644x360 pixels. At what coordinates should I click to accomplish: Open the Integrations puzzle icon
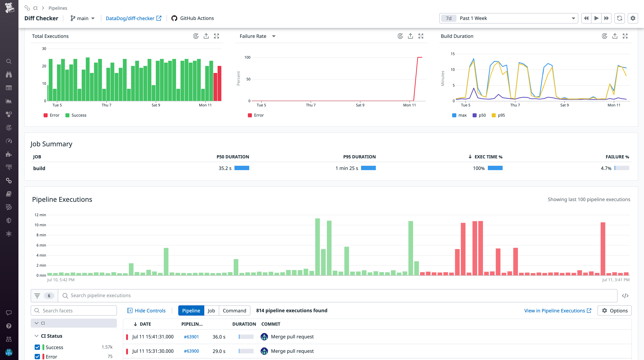(x=9, y=154)
